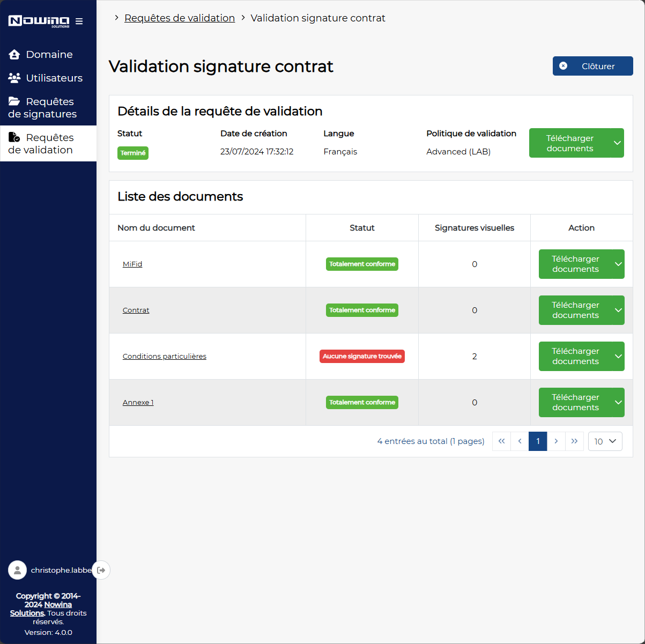Expand download arrow for Conditions particulières row
The image size is (645, 644).
point(618,357)
